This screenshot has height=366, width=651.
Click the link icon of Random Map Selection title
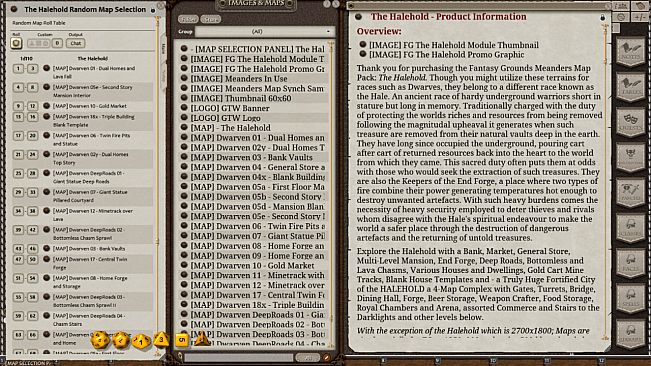(14, 9)
